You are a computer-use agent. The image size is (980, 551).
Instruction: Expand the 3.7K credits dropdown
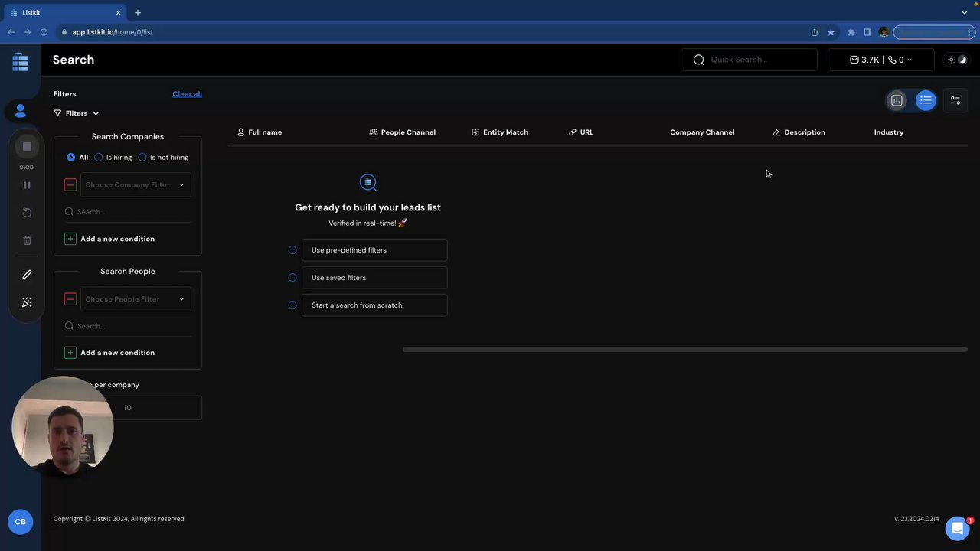point(880,60)
